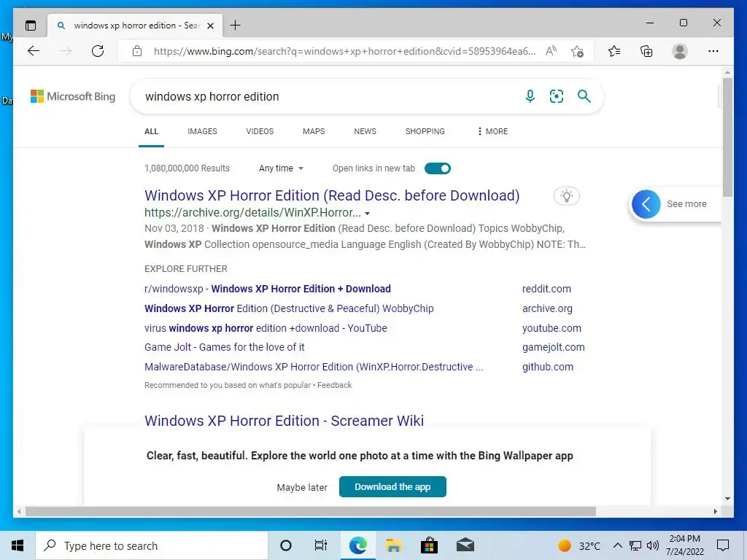Click the Bing magnifier search button
The width and height of the screenshot is (747, 560).
pos(584,96)
